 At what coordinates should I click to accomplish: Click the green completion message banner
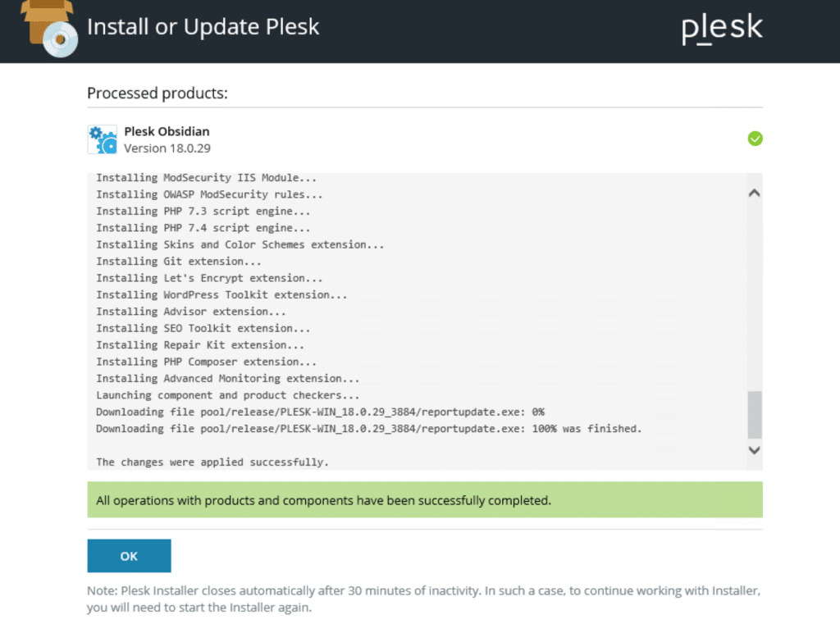point(424,499)
